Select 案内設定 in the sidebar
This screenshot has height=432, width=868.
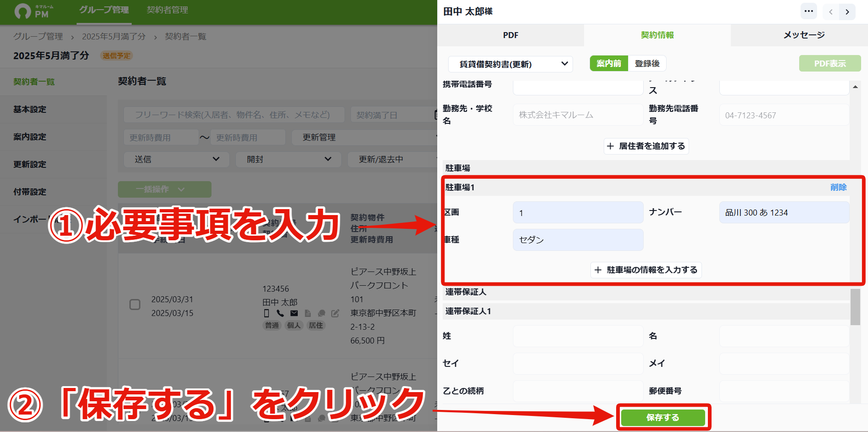click(53, 137)
